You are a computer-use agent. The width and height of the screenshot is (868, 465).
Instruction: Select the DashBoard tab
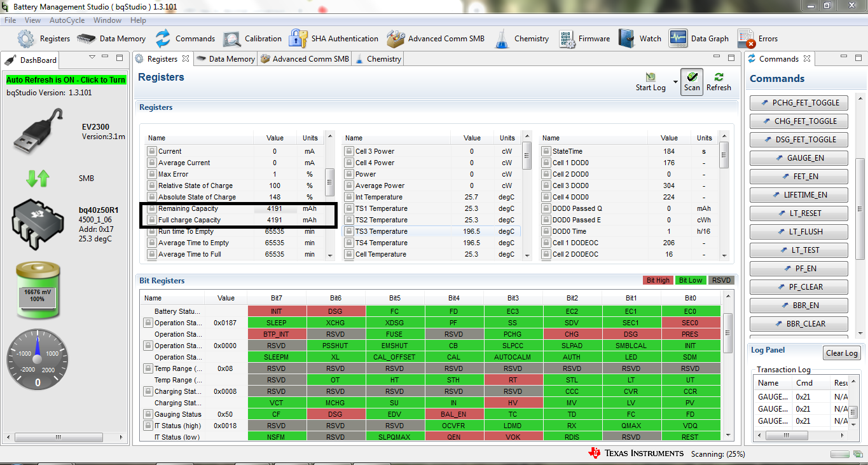[31, 60]
